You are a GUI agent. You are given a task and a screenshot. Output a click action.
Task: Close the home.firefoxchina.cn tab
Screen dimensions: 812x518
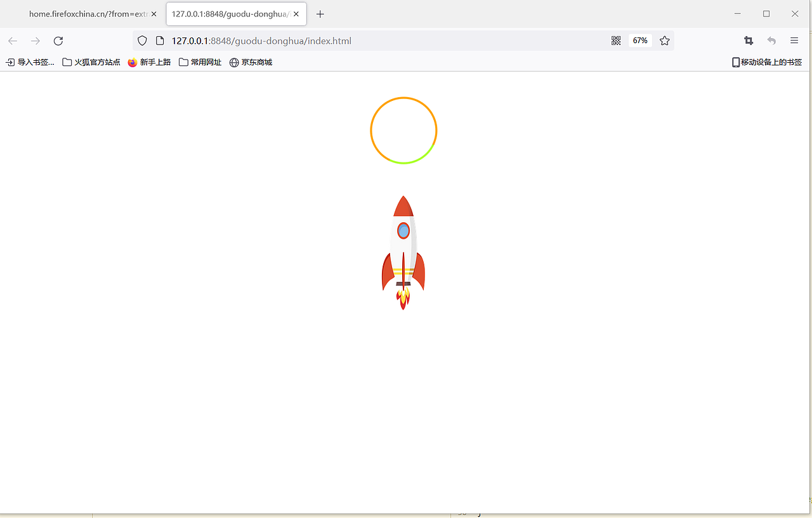point(154,14)
